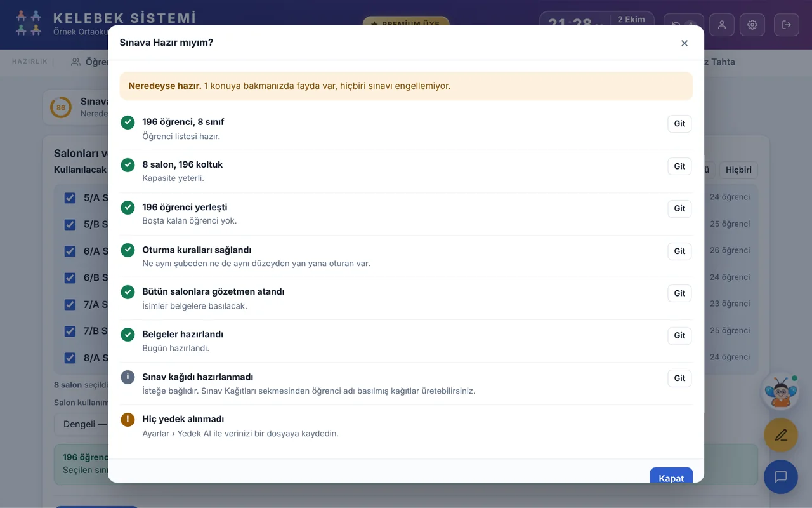Screen dimensions: 812x508
Task: Open the settings gear icon in header
Action: (x=752, y=25)
